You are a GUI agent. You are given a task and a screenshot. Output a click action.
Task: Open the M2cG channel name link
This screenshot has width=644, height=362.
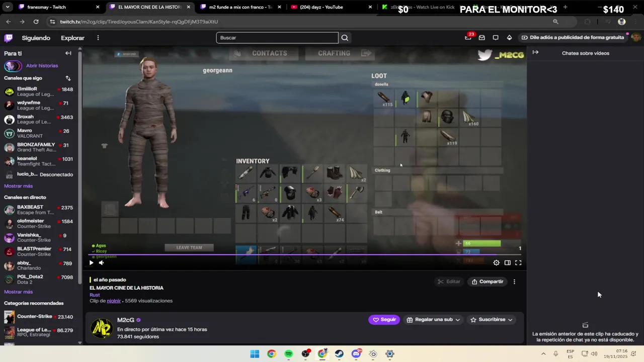pos(126,320)
